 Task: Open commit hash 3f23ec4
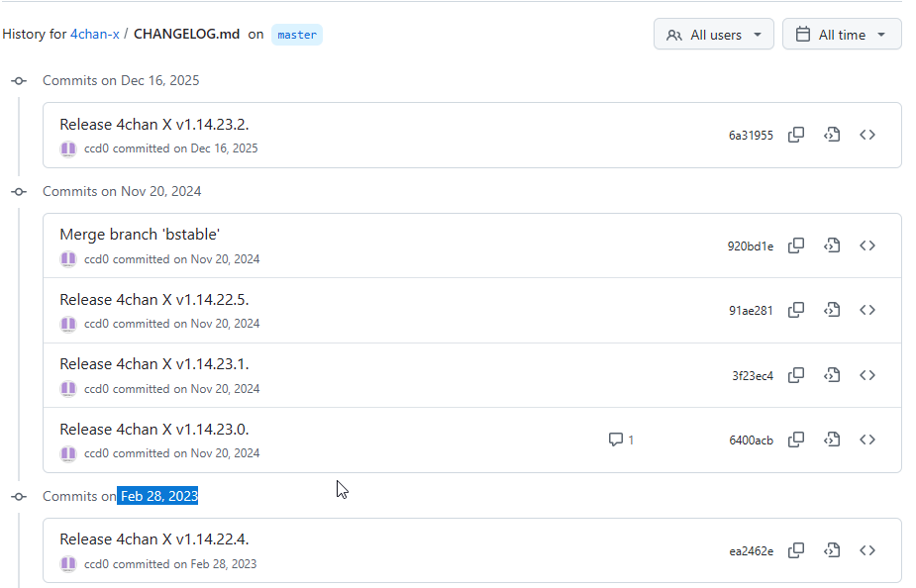click(753, 376)
